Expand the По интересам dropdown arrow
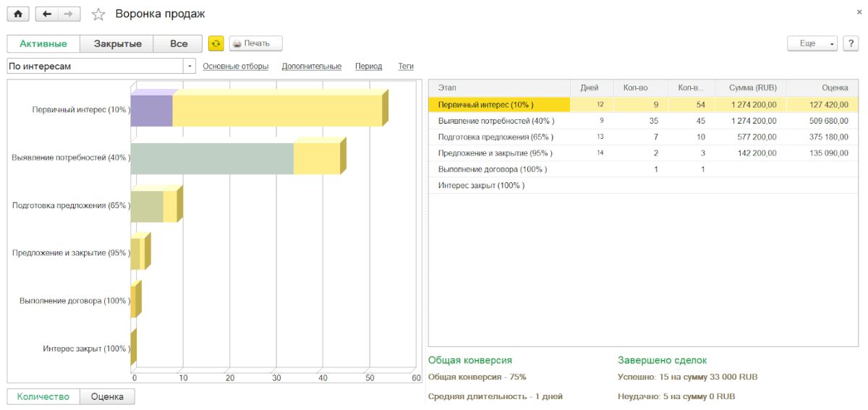 [x=190, y=67]
